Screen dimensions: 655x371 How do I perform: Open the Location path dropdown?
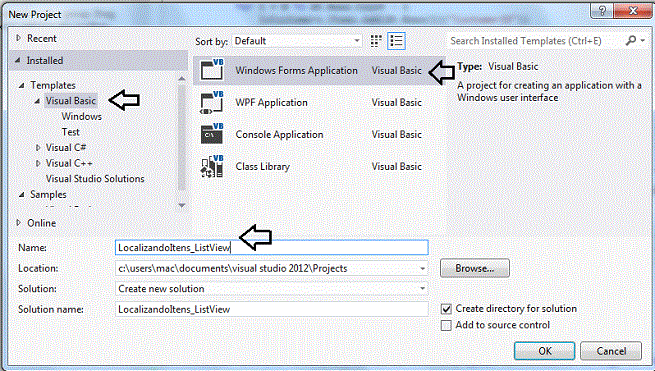click(x=422, y=269)
